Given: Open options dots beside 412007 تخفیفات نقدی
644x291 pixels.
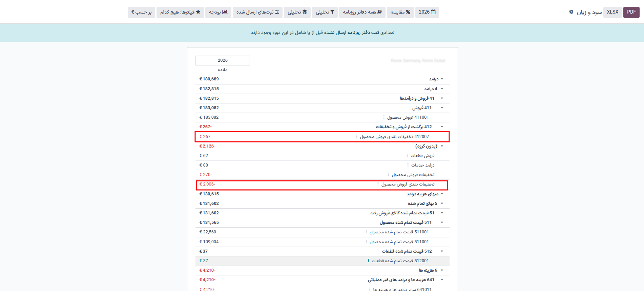Looking at the screenshot, I should point(356,137).
